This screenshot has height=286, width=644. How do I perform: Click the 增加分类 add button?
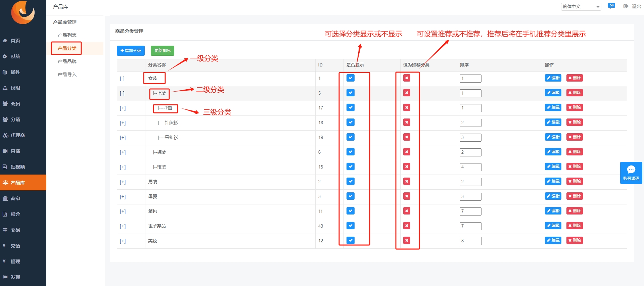131,51
